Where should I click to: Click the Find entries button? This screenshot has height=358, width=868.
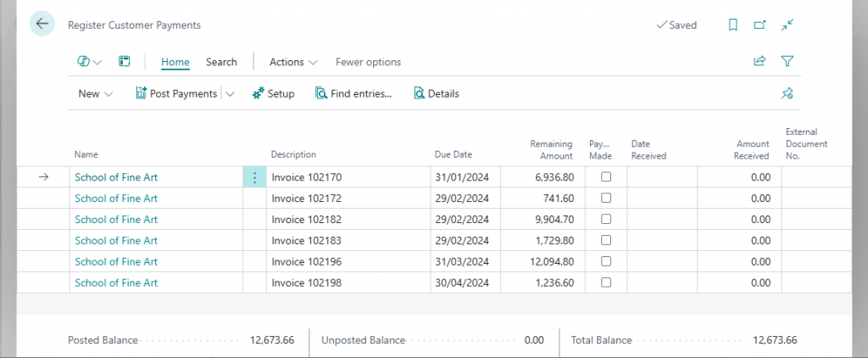tap(353, 94)
